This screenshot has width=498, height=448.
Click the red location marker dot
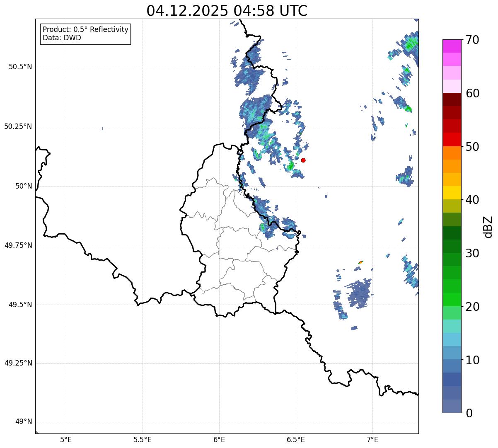303,160
